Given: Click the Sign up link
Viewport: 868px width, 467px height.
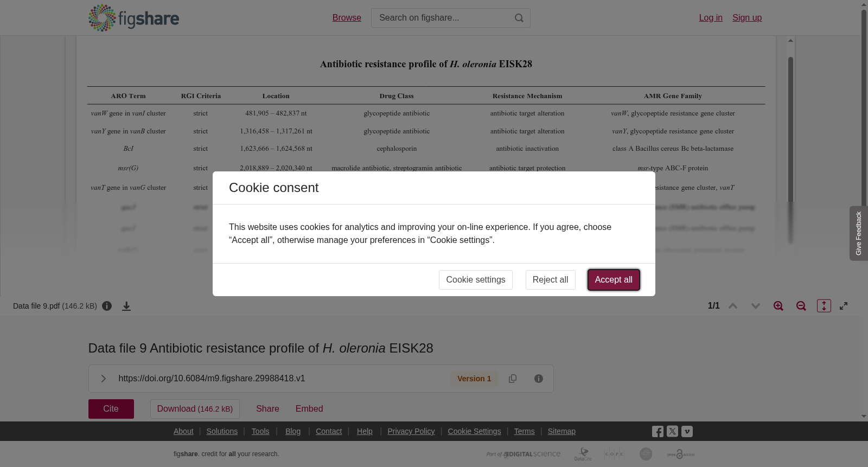Looking at the screenshot, I should 747,18.
